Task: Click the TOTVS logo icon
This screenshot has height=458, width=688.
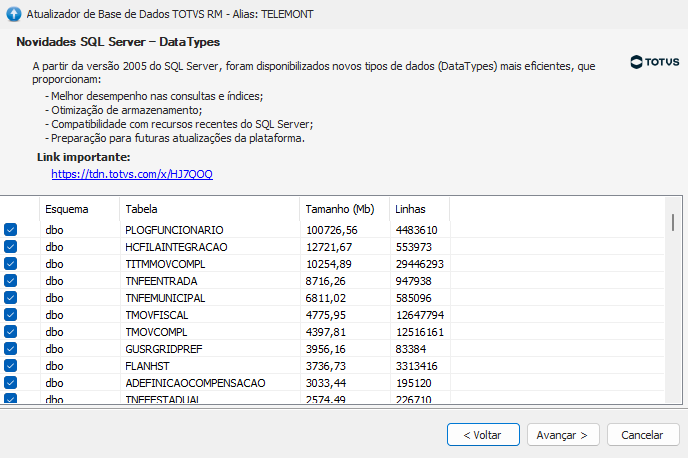Action: pyautogui.click(x=654, y=62)
